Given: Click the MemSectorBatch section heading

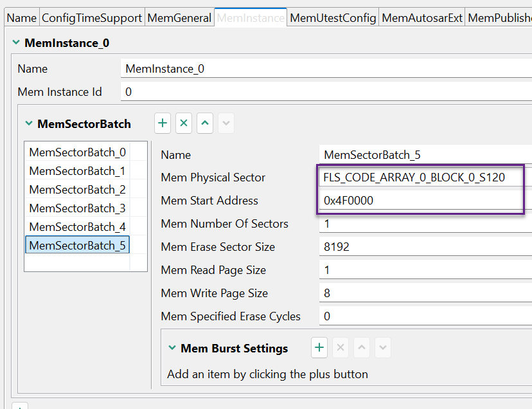Looking at the screenshot, I should point(84,123).
